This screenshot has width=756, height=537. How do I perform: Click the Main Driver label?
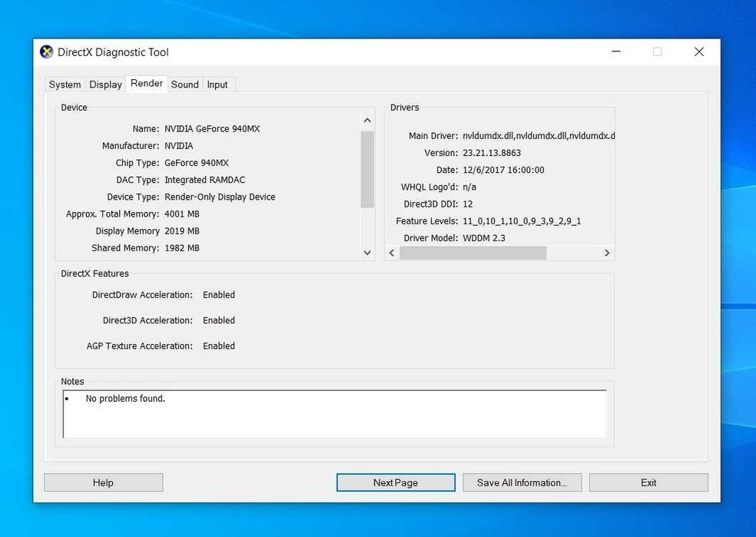coord(433,136)
